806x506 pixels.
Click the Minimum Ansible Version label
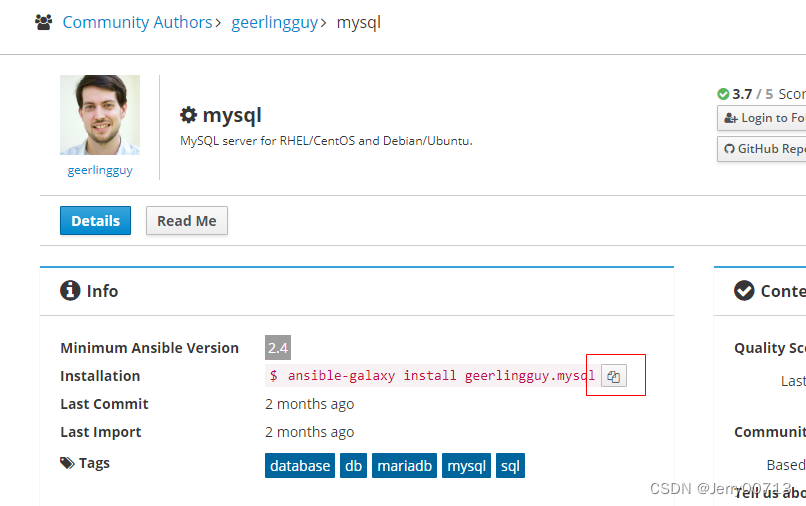[x=150, y=348]
